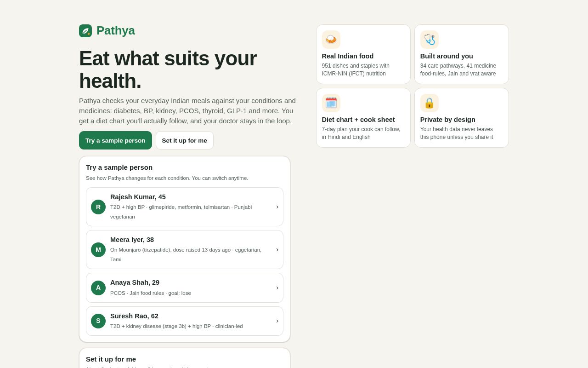Screen dimensions: 588x368
Task: Click the 'Try a sample person' panel heading
Action: (119, 167)
